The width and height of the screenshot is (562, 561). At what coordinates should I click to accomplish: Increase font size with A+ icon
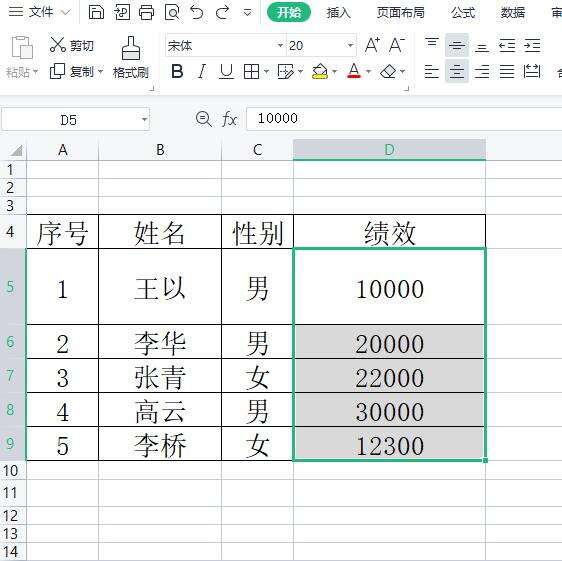[x=372, y=45]
